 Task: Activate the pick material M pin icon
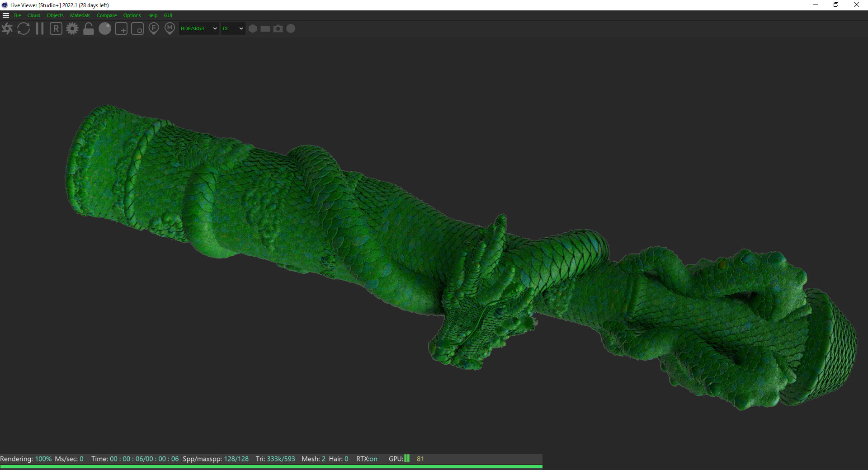pyautogui.click(x=170, y=29)
